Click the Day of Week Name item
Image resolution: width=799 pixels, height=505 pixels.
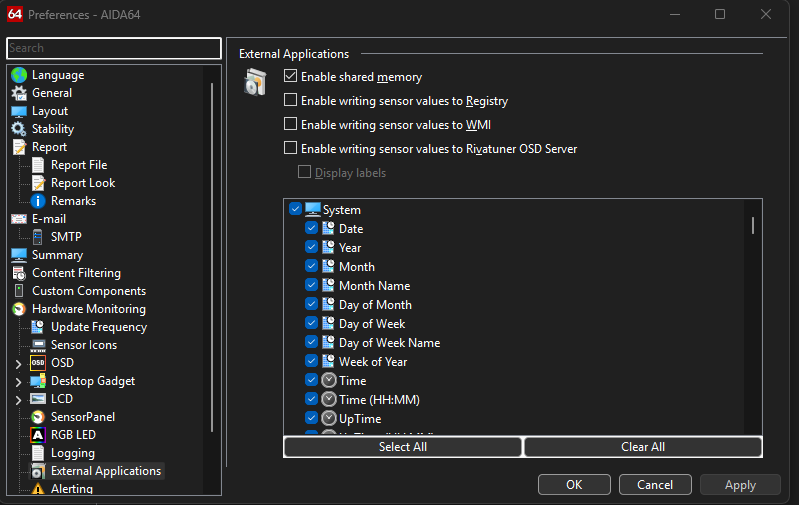click(389, 343)
